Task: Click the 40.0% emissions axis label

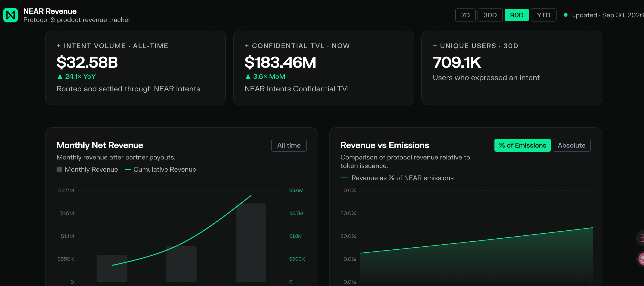Action: (348, 190)
